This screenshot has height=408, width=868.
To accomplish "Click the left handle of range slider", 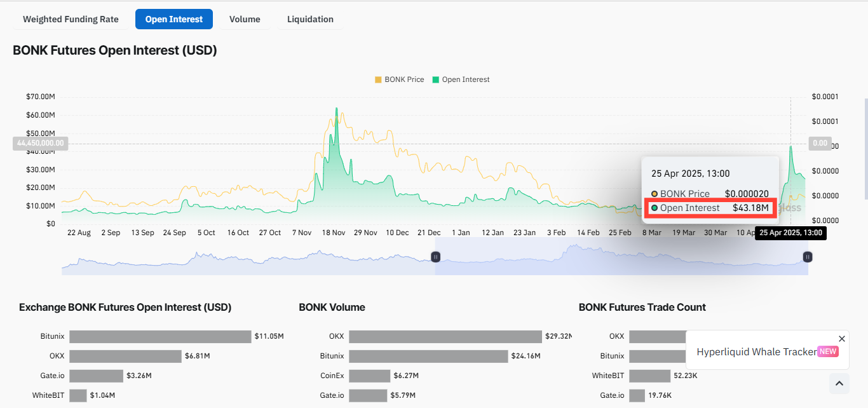I will [435, 257].
